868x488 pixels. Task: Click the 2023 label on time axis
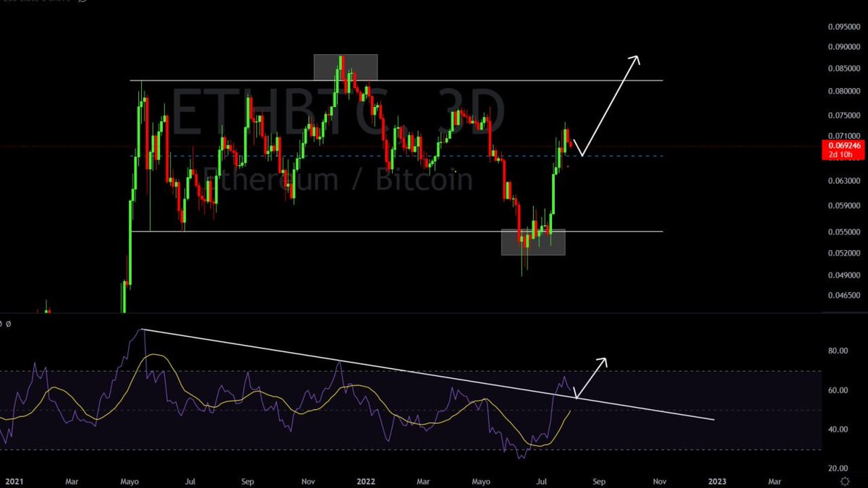(716, 480)
